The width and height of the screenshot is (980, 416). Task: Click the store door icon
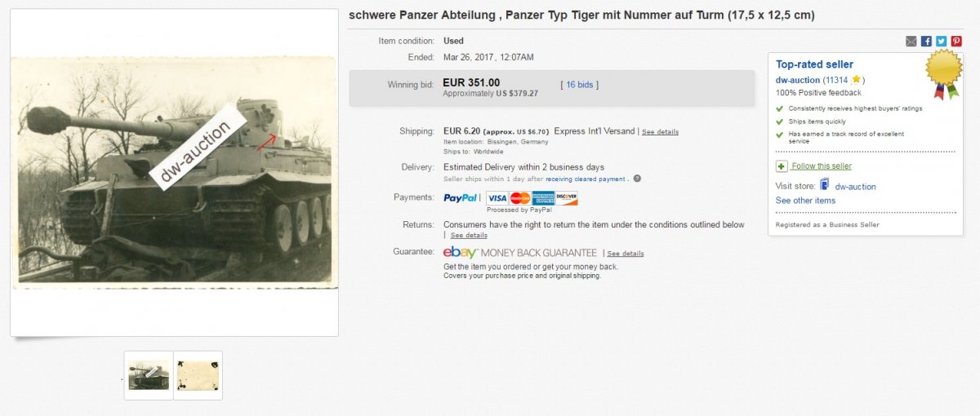(824, 185)
